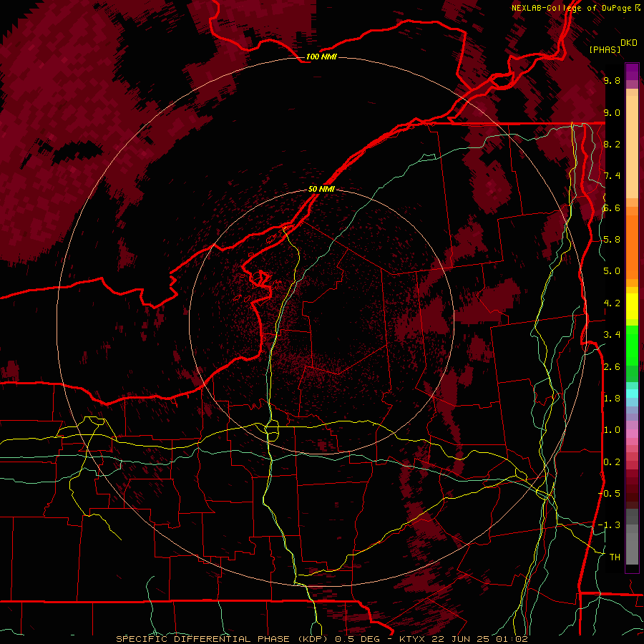
Task: Click the [PHAS] label above the color scale
Action: (x=605, y=50)
